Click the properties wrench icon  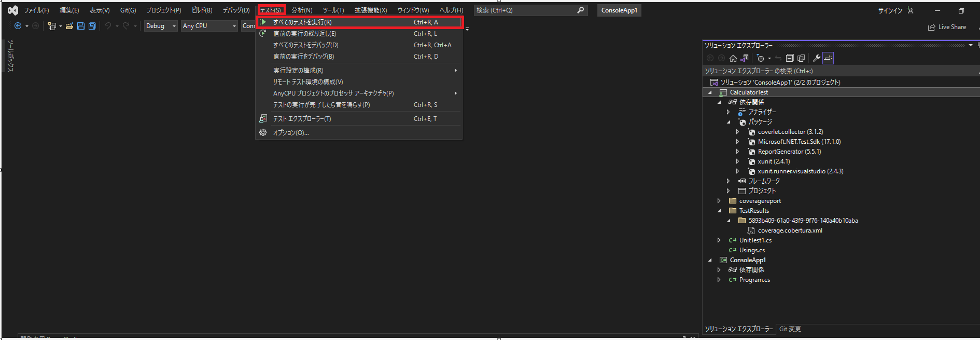tap(816, 58)
